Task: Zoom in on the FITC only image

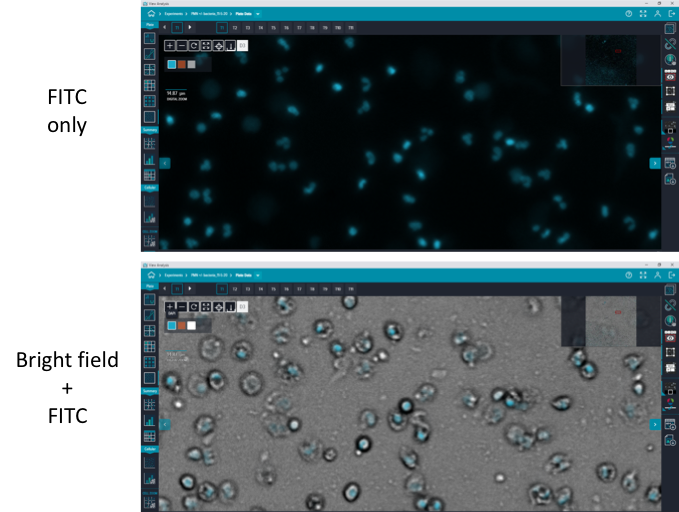Action: click(170, 45)
